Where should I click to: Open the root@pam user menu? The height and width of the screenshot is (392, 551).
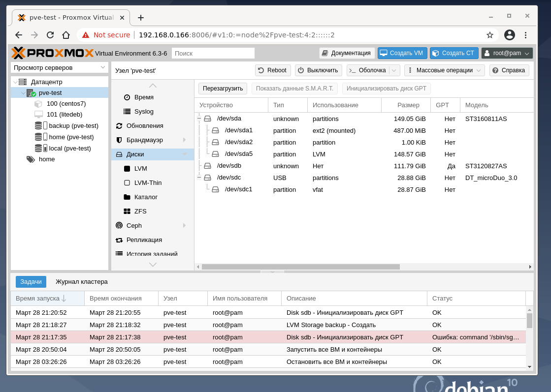(x=507, y=53)
